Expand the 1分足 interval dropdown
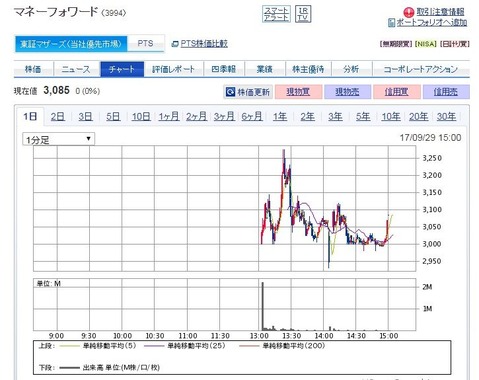 pyautogui.click(x=59, y=139)
